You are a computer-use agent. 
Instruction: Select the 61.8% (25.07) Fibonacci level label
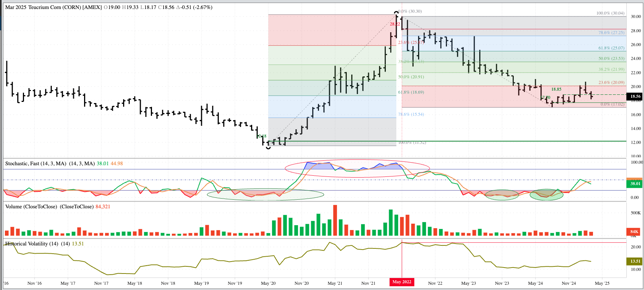[x=611, y=48]
